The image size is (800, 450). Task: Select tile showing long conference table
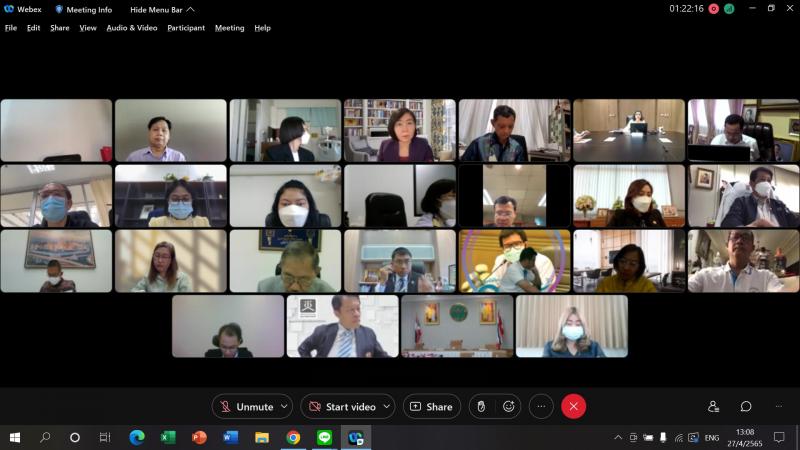(629, 131)
